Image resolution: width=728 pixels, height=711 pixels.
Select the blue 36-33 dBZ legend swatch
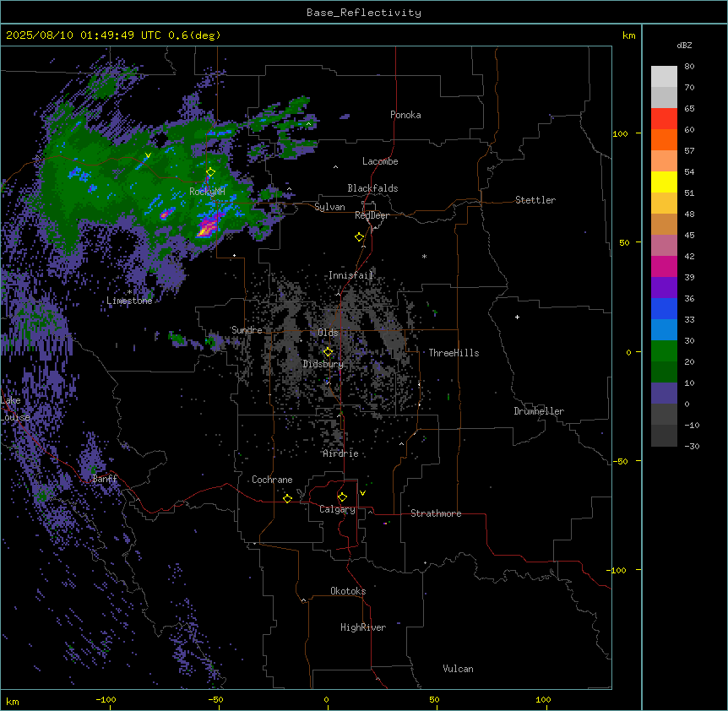pos(664,309)
